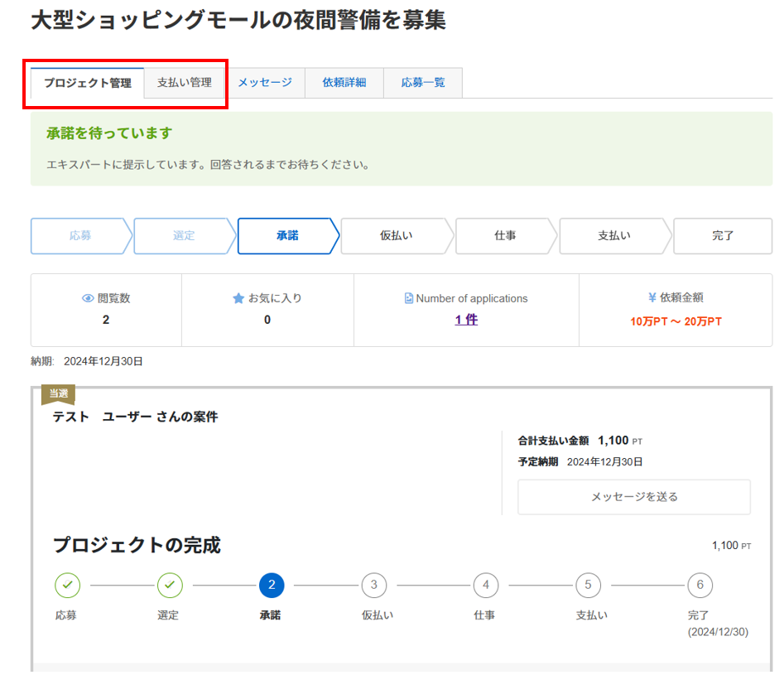Screen dimensions: 784x675
Task: Click the 当選 ribbon badge
Action: tap(58, 394)
